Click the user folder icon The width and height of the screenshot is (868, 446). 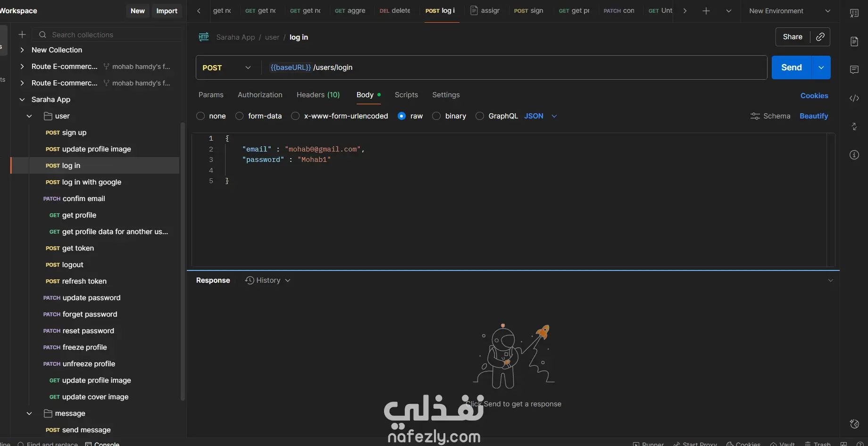(x=48, y=116)
